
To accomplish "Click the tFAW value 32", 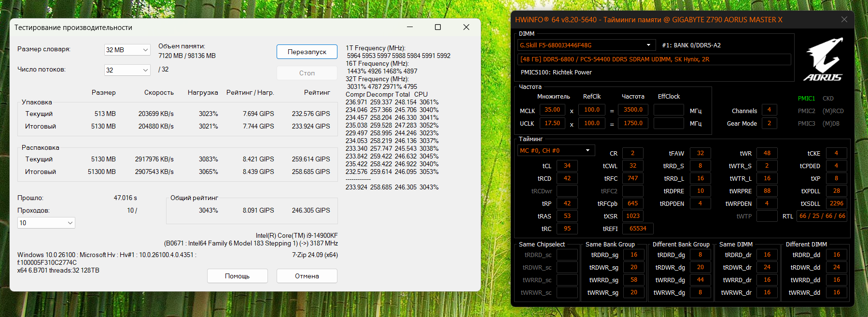I will click(x=700, y=153).
